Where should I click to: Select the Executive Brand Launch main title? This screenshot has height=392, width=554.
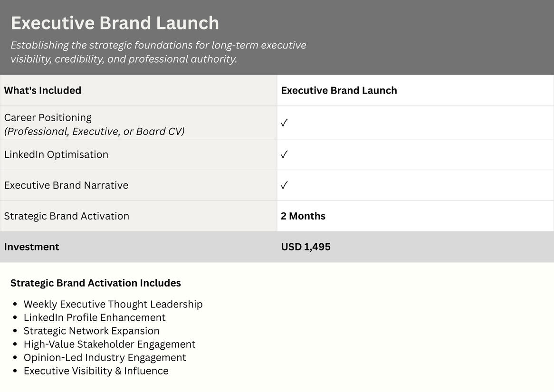click(115, 23)
